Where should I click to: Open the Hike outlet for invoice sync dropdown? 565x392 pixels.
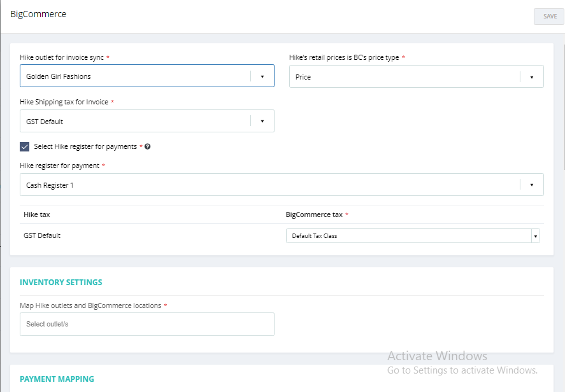(x=147, y=76)
